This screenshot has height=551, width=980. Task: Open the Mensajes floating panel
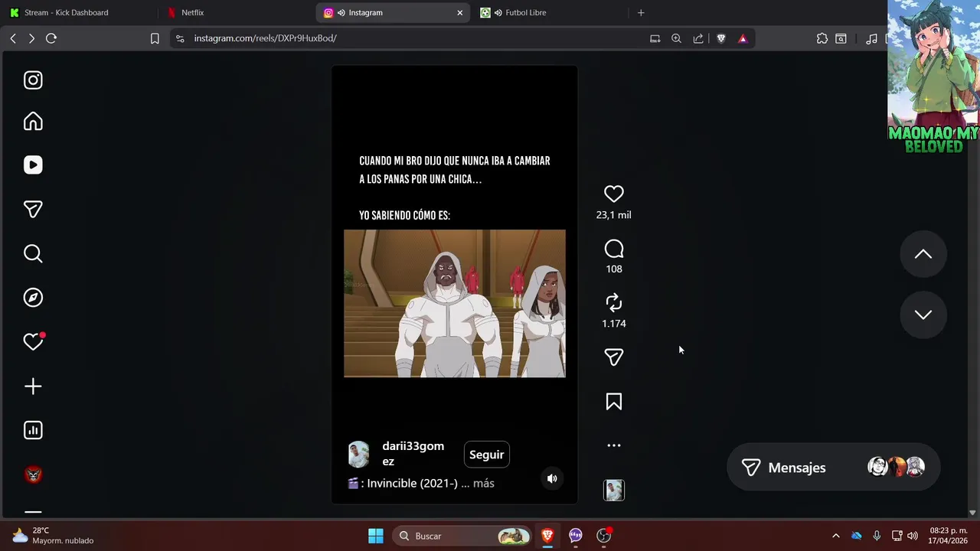click(x=833, y=467)
